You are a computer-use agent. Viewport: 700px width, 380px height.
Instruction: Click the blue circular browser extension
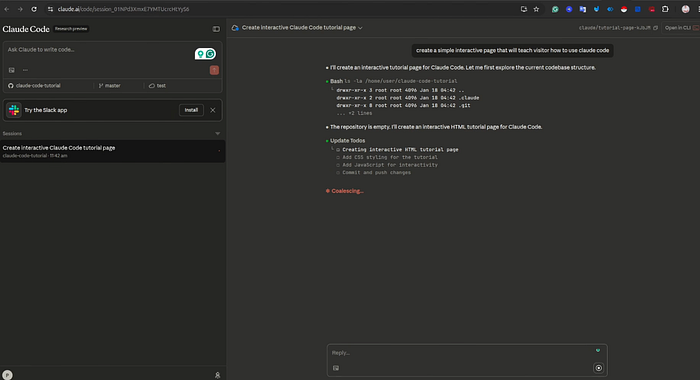[569, 9]
